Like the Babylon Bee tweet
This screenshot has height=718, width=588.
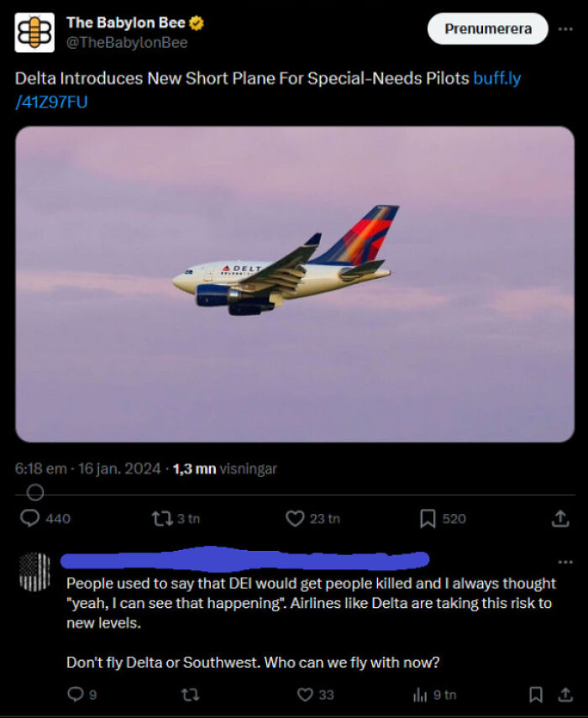(x=296, y=519)
